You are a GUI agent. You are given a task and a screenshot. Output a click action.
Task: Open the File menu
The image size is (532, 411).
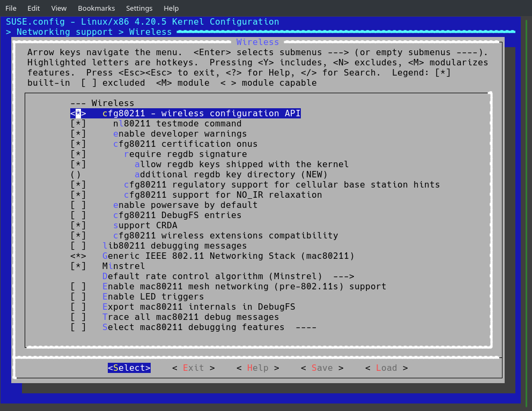tap(11, 8)
